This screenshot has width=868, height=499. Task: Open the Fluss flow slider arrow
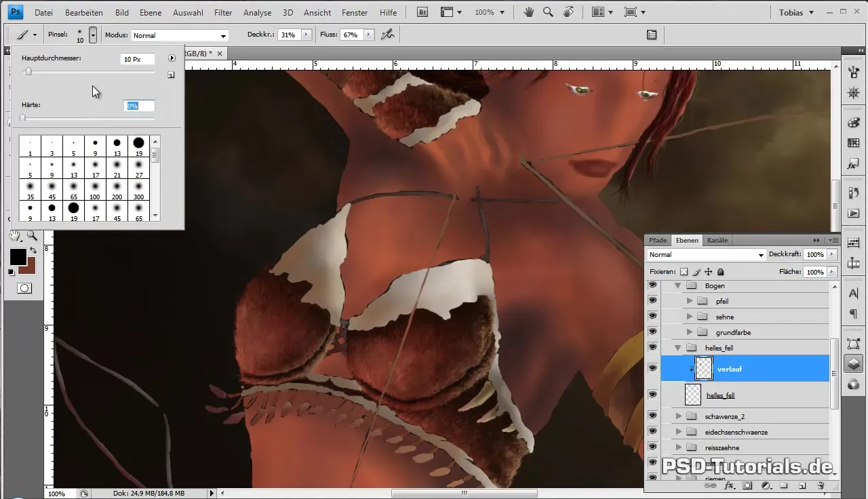coord(368,35)
